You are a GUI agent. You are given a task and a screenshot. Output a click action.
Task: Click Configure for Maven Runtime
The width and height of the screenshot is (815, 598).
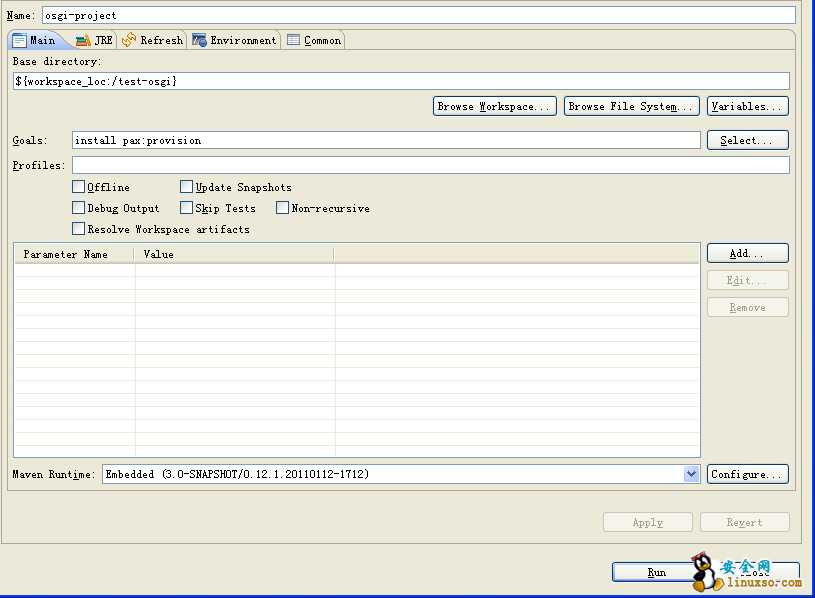(747, 474)
